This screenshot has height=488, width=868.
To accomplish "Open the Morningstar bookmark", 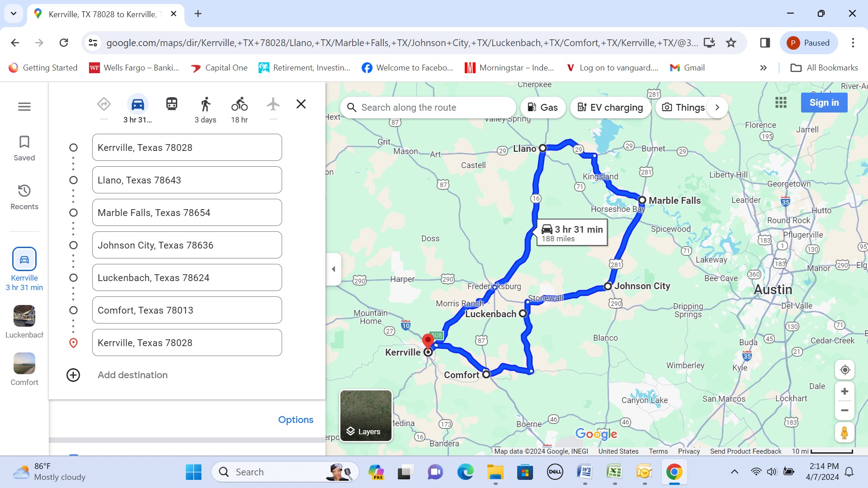I will 509,68.
